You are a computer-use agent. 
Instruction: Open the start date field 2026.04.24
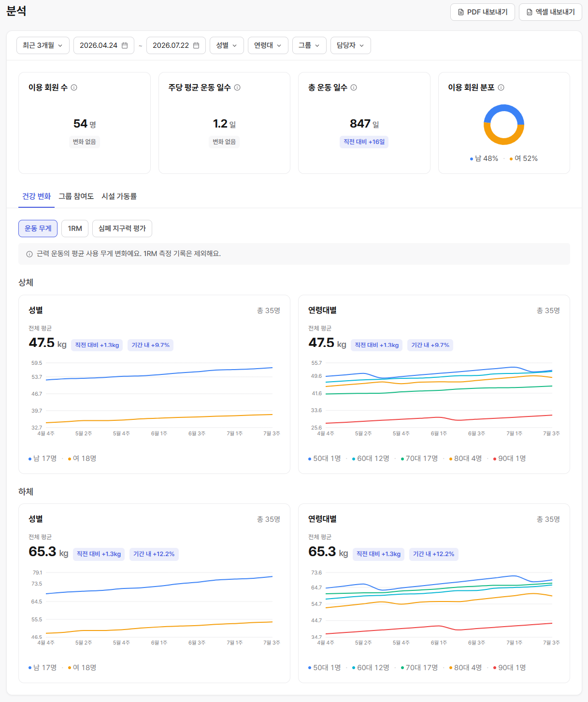[x=104, y=45]
